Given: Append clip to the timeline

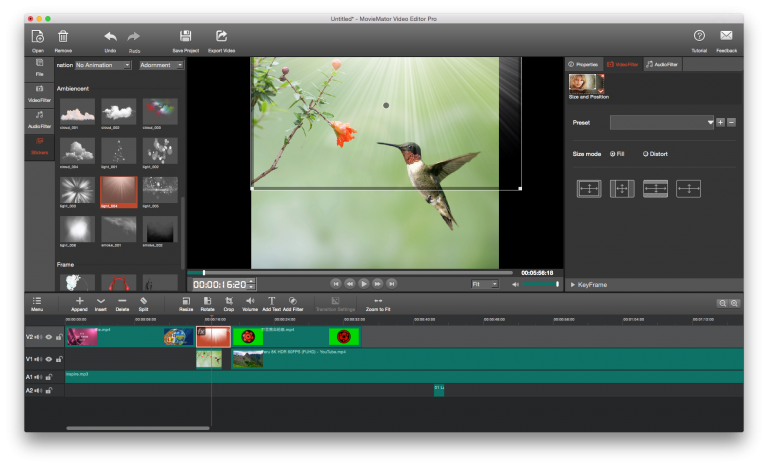Looking at the screenshot, I should point(79,303).
